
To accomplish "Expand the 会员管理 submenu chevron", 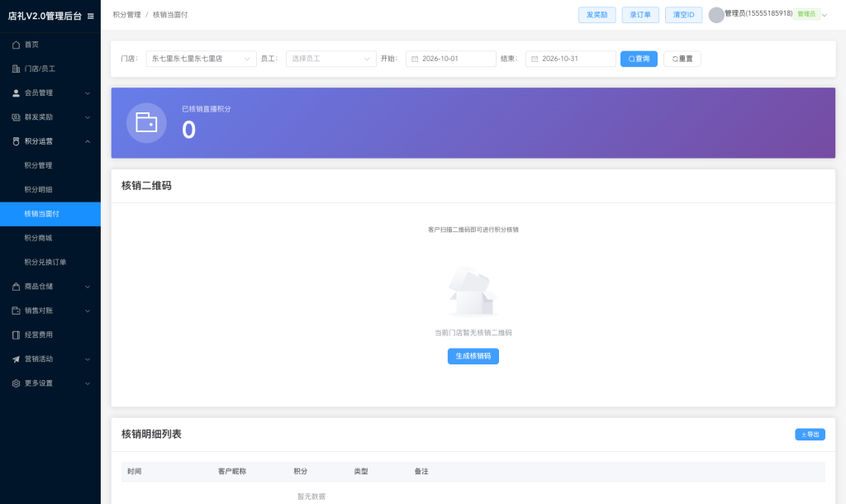I will coord(88,93).
